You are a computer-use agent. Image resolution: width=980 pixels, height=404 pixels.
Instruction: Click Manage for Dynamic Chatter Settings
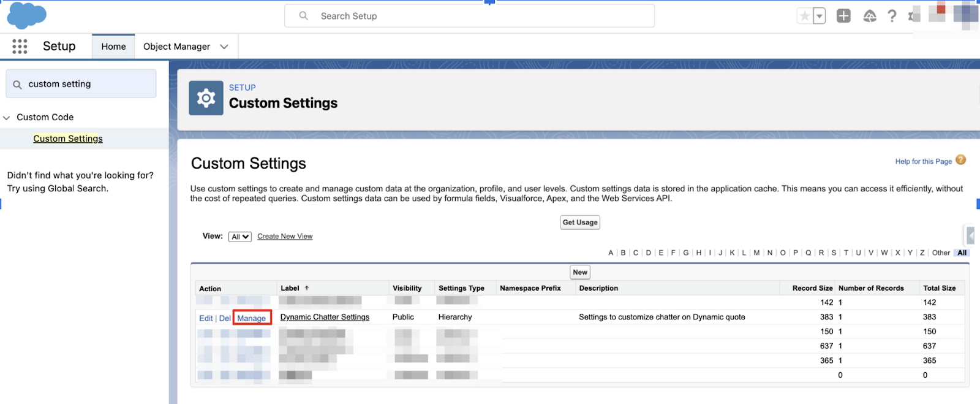[252, 318]
